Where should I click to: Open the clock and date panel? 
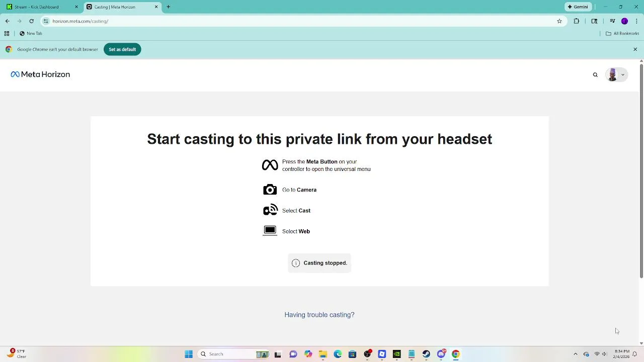point(622,354)
